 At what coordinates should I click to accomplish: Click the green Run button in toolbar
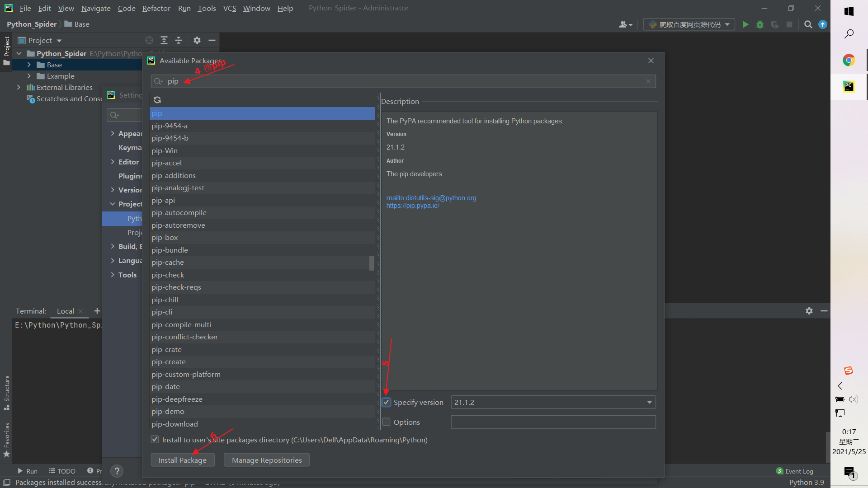pos(745,24)
